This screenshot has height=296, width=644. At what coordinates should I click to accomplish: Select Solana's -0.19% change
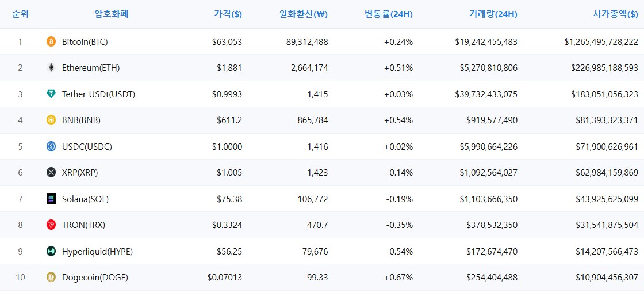pos(400,199)
